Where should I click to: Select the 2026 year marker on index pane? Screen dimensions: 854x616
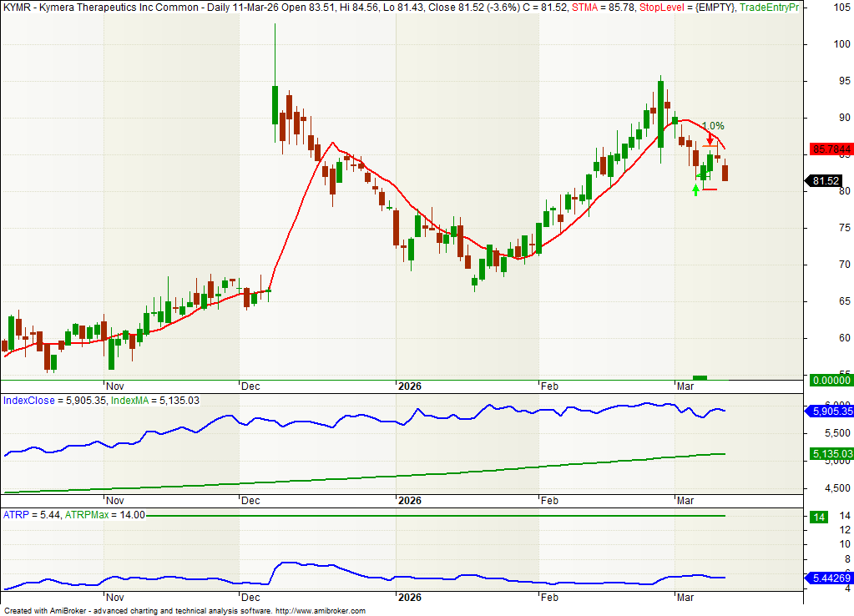(x=409, y=501)
